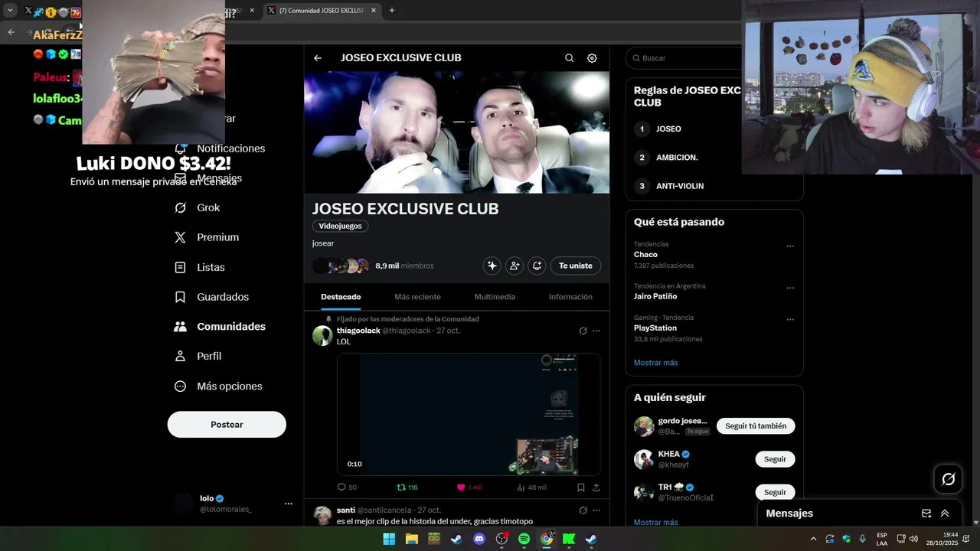980x551 pixels.
Task: Ask Grok about thiagoolack's post
Action: [x=583, y=331]
